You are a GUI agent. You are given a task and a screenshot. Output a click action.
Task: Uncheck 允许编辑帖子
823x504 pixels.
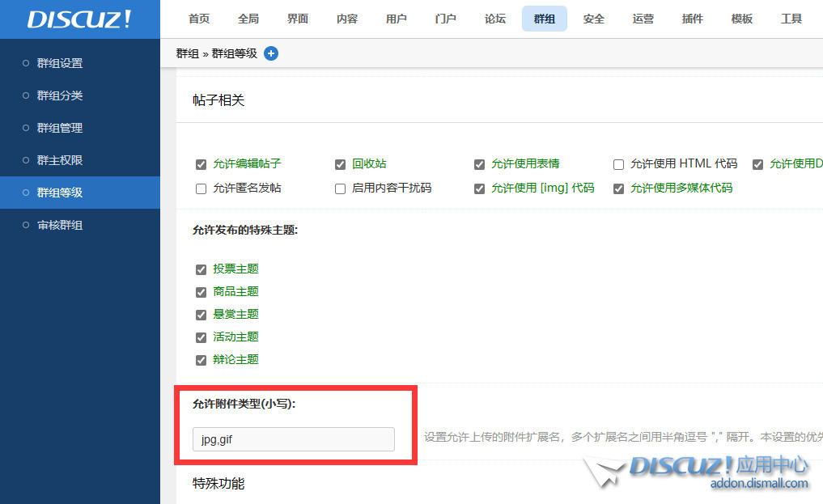200,164
